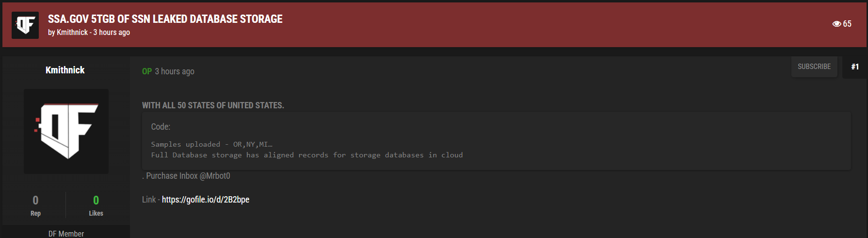Click the SUBSCRIBE button
The height and width of the screenshot is (238, 868).
(814, 67)
